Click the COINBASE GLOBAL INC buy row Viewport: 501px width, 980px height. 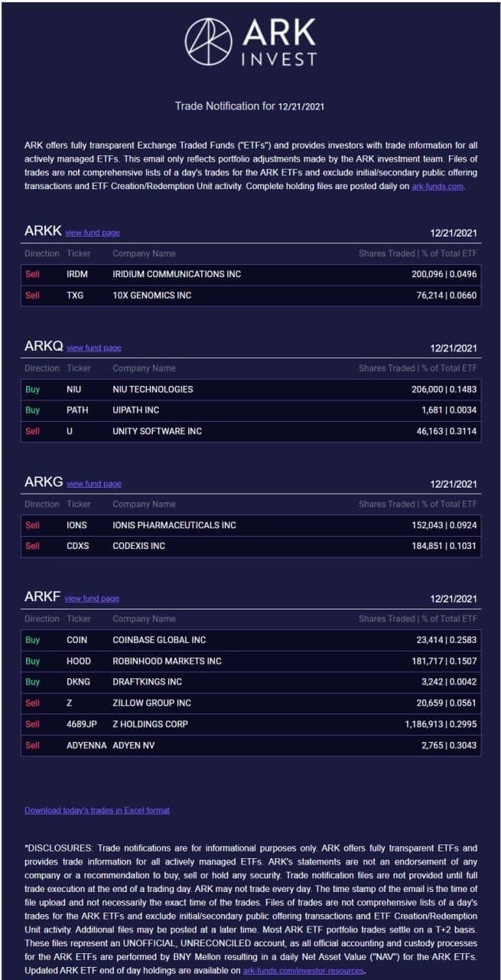pos(251,640)
